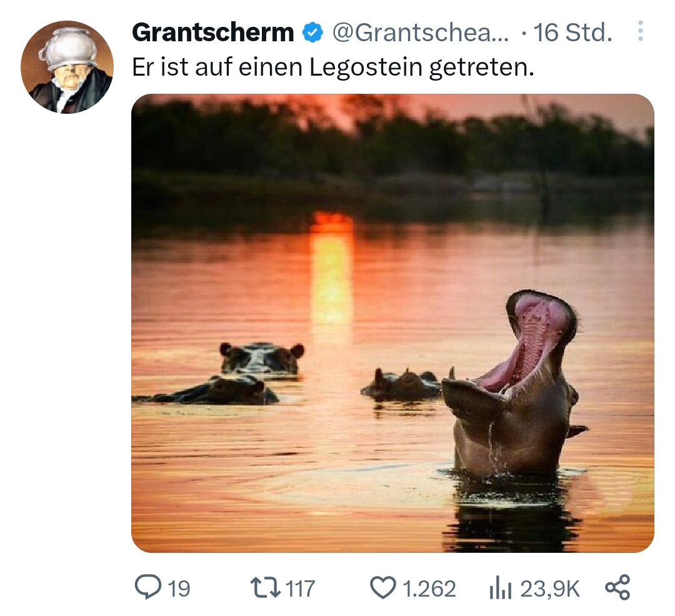Click the blue verified badge

(312, 33)
